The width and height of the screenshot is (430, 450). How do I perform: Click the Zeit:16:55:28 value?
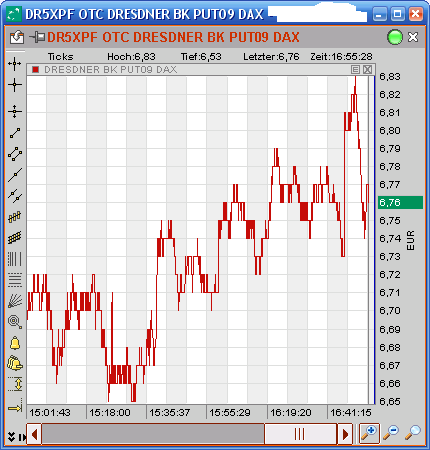(341, 57)
